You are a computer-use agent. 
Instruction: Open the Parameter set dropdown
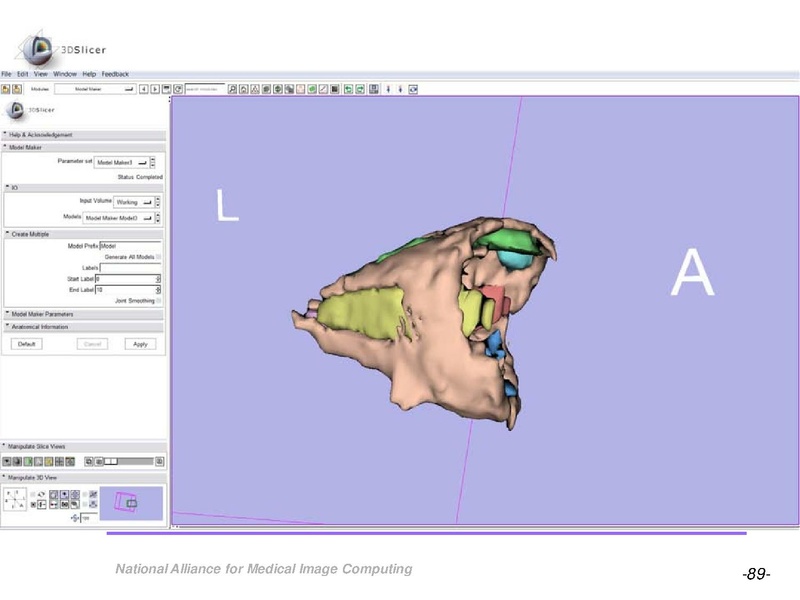[122, 162]
